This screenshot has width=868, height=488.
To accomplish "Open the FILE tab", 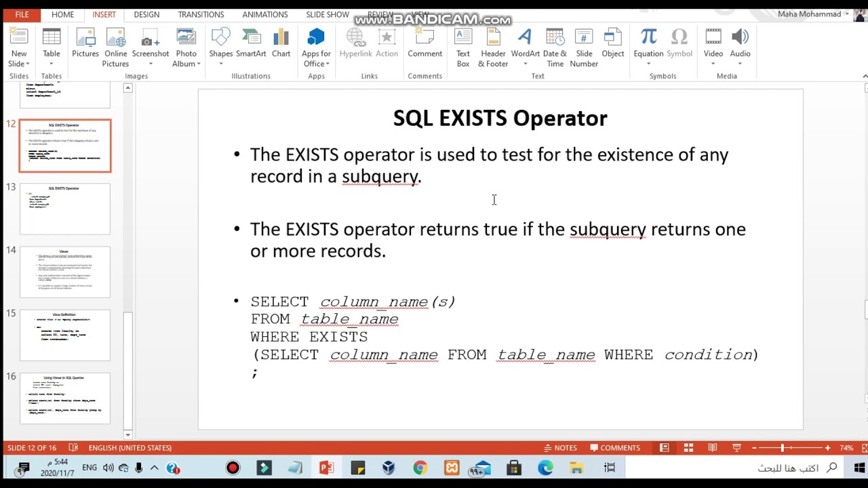I will 22,14.
